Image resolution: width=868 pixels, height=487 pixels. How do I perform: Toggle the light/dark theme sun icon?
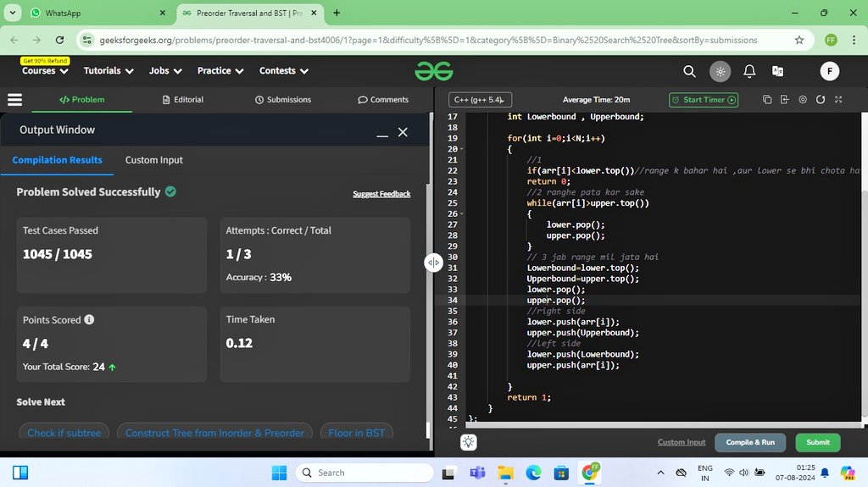pyautogui.click(x=721, y=71)
